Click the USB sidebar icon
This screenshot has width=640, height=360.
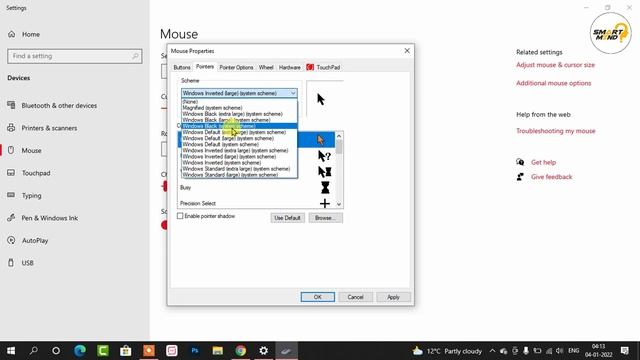(11, 263)
